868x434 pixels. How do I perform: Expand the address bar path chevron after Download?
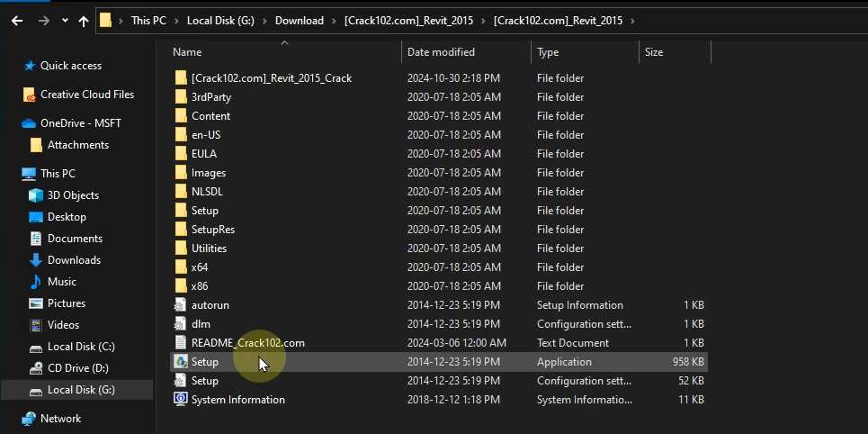[334, 21]
